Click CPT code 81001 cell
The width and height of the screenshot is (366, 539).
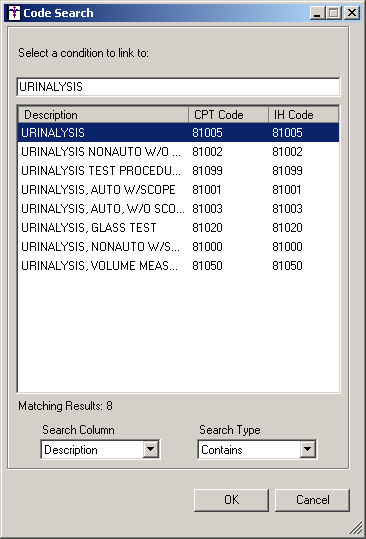[x=207, y=189]
